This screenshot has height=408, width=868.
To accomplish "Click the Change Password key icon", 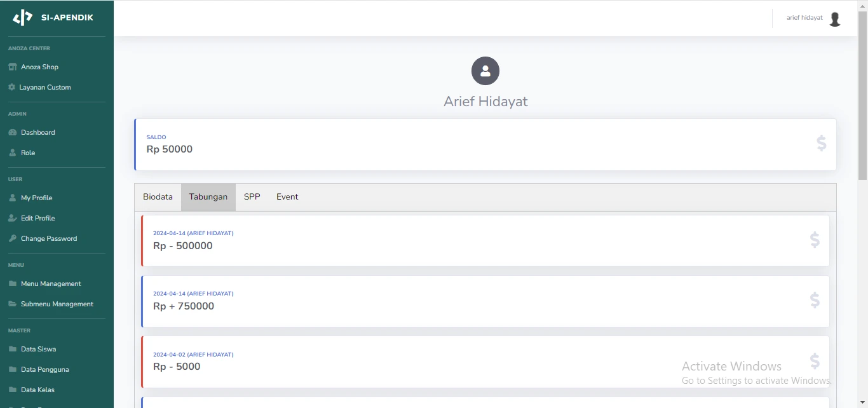I will [x=12, y=238].
